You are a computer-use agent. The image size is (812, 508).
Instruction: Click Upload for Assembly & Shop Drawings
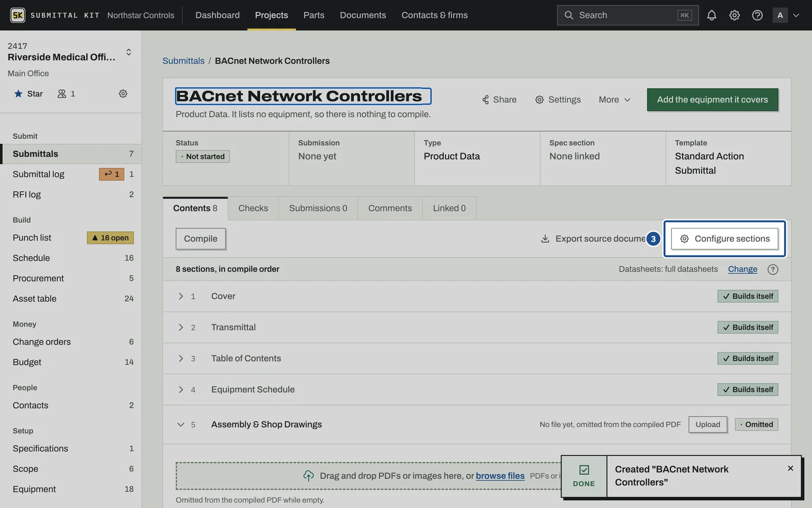pos(707,424)
